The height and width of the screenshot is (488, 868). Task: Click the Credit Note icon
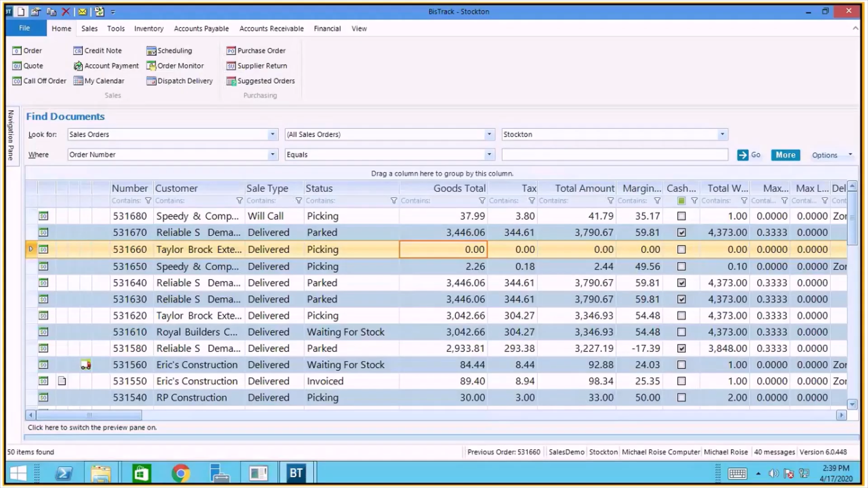78,51
